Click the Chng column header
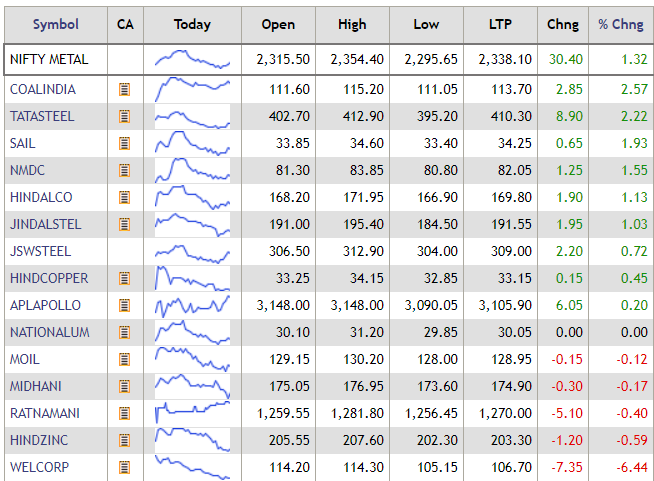654x481 pixels. tap(563, 24)
